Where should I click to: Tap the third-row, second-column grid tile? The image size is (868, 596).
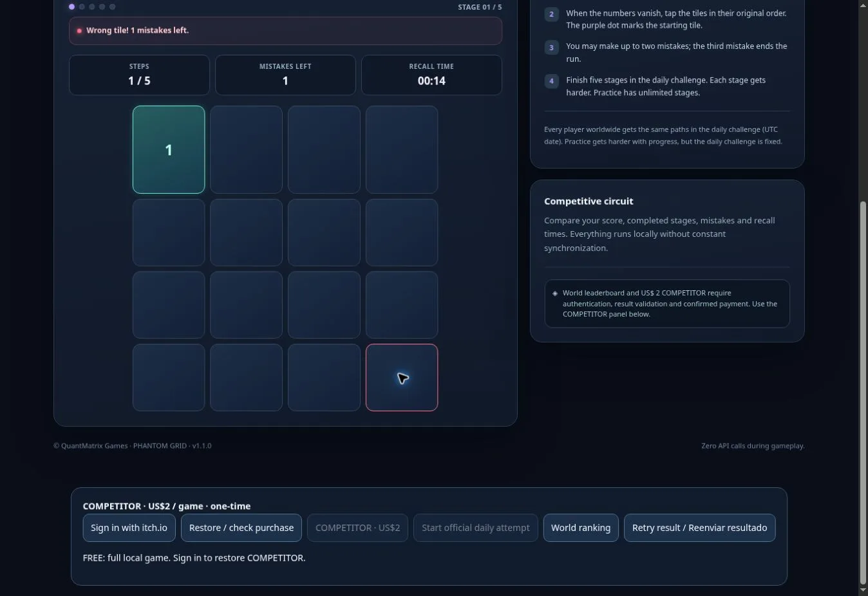[246, 305]
